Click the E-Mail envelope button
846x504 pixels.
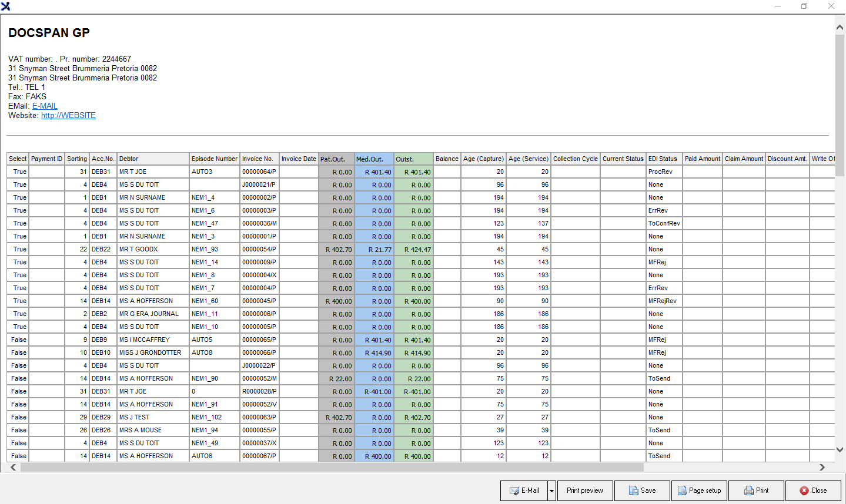click(x=524, y=490)
